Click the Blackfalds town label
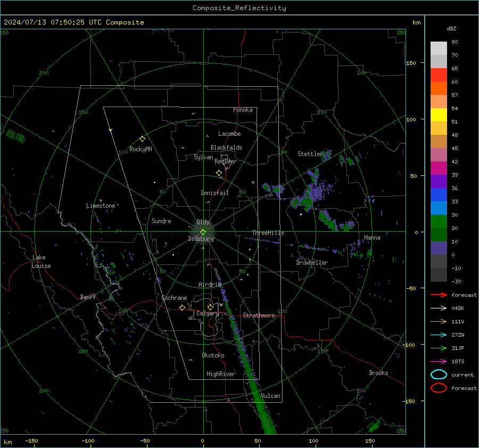 [x=226, y=148]
